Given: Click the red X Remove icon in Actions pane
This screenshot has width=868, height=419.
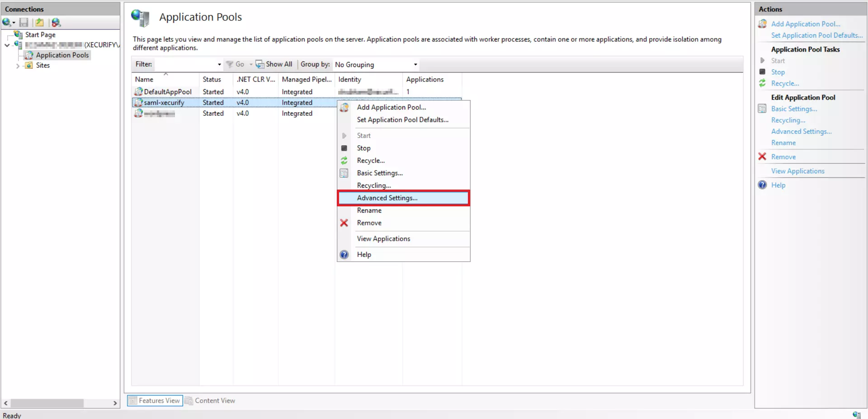Looking at the screenshot, I should tap(763, 157).
